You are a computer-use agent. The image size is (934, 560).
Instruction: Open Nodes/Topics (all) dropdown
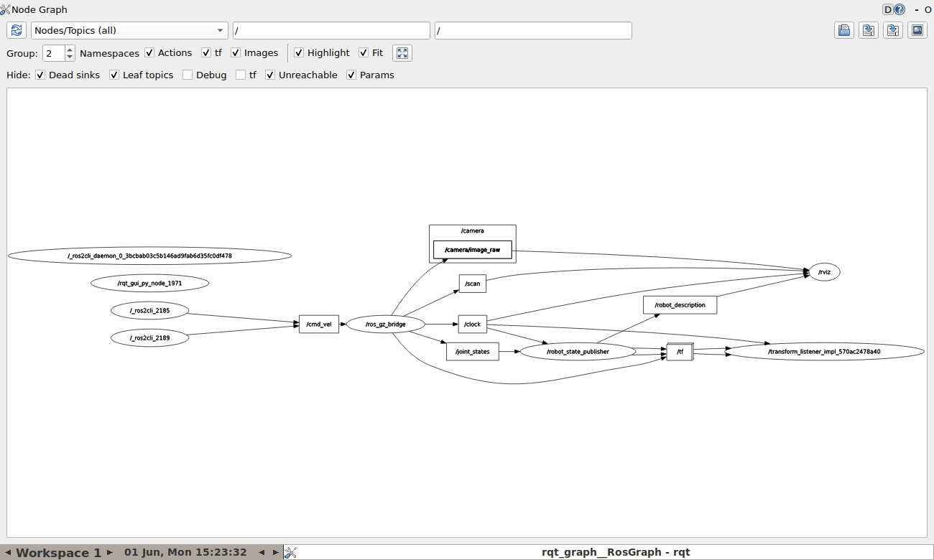click(130, 30)
